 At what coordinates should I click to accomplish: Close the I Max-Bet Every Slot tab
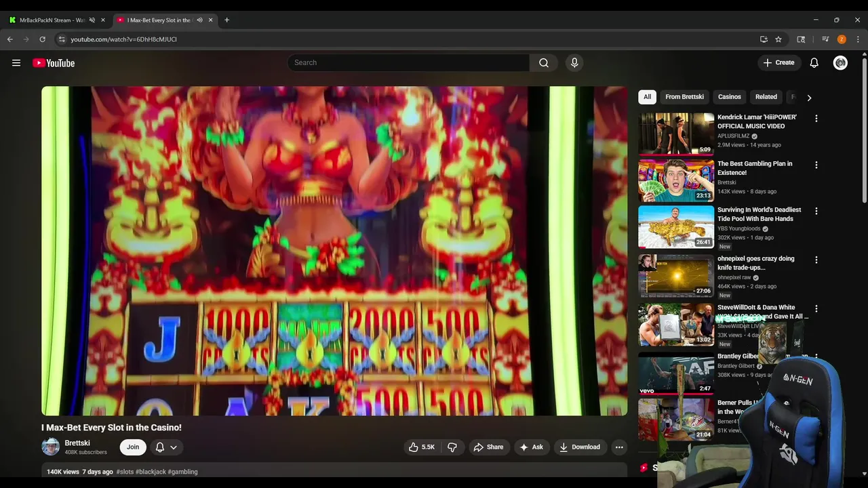click(x=210, y=20)
